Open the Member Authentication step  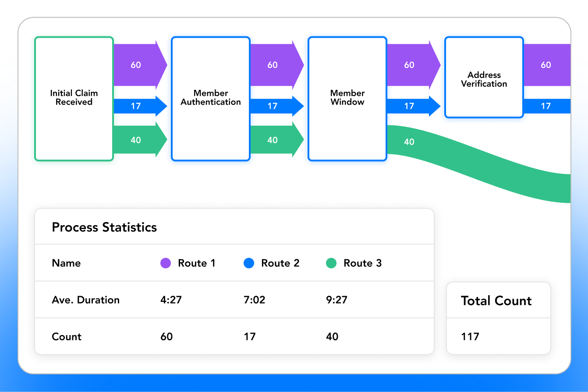210,98
